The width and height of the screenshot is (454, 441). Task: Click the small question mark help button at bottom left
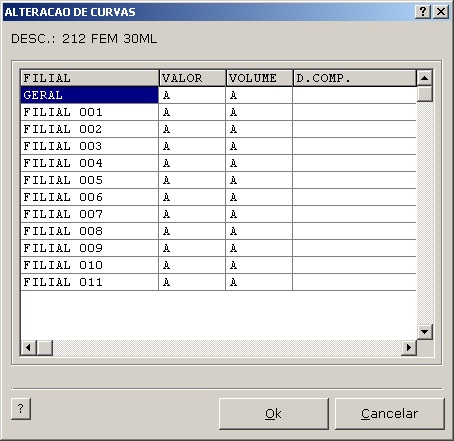point(21,408)
